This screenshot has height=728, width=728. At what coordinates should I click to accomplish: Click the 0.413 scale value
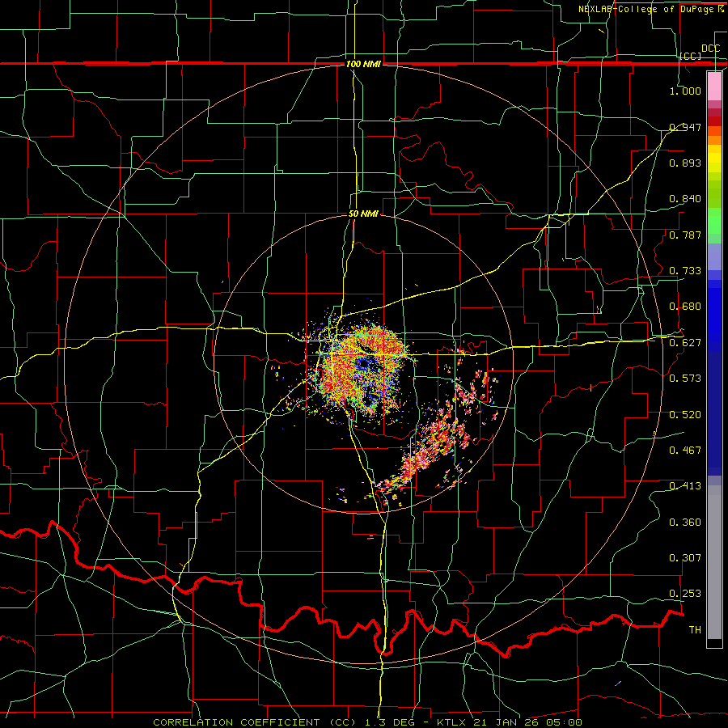pos(685,486)
